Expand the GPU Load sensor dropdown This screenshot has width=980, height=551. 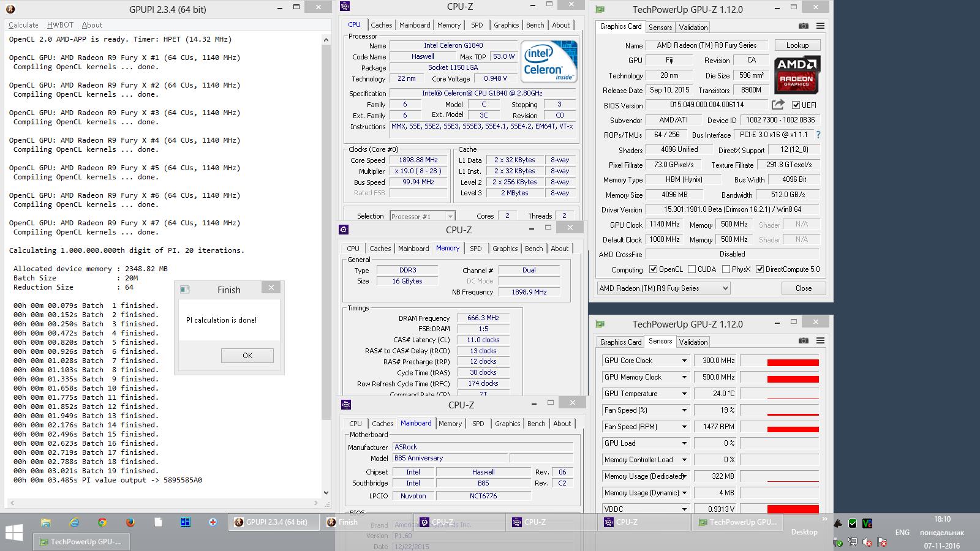point(684,443)
